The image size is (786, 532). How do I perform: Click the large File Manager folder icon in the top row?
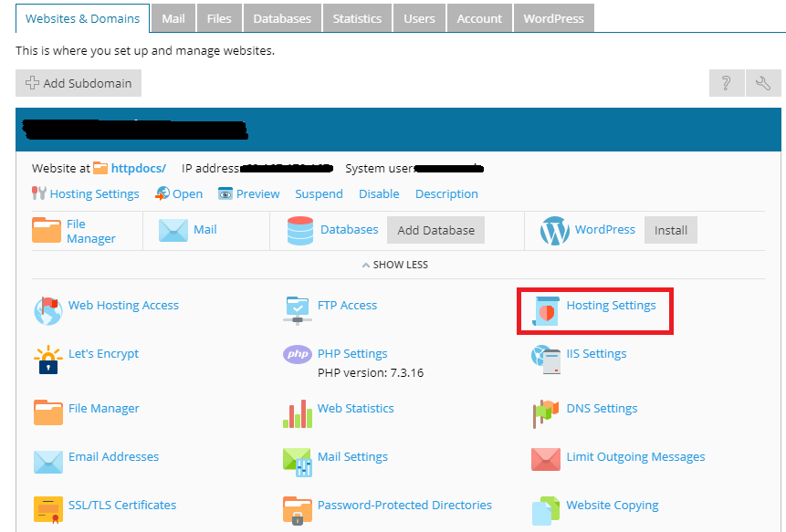click(47, 230)
